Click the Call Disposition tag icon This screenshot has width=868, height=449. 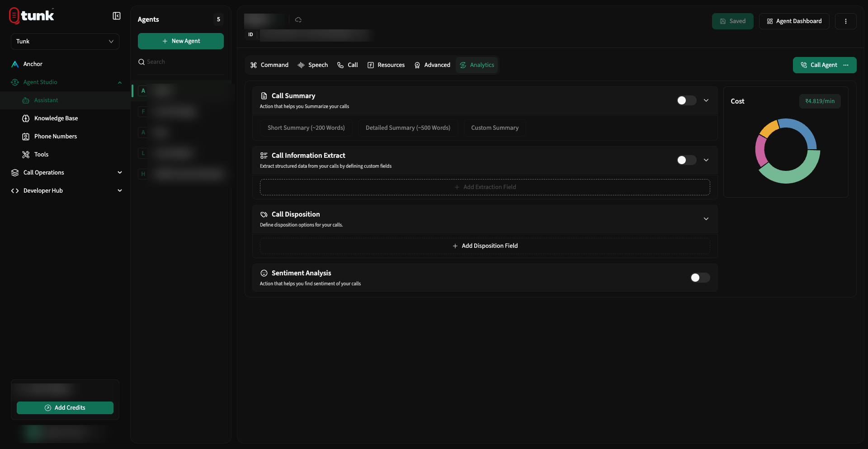pos(264,214)
